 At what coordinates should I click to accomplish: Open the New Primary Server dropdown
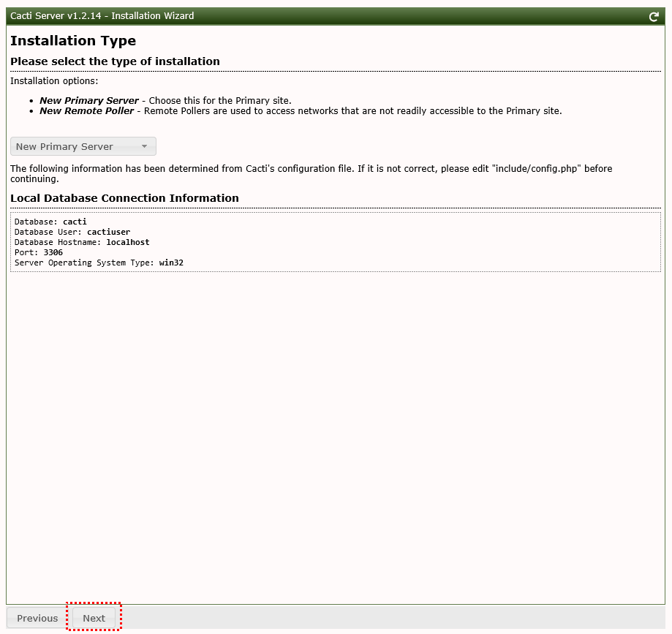pos(83,146)
